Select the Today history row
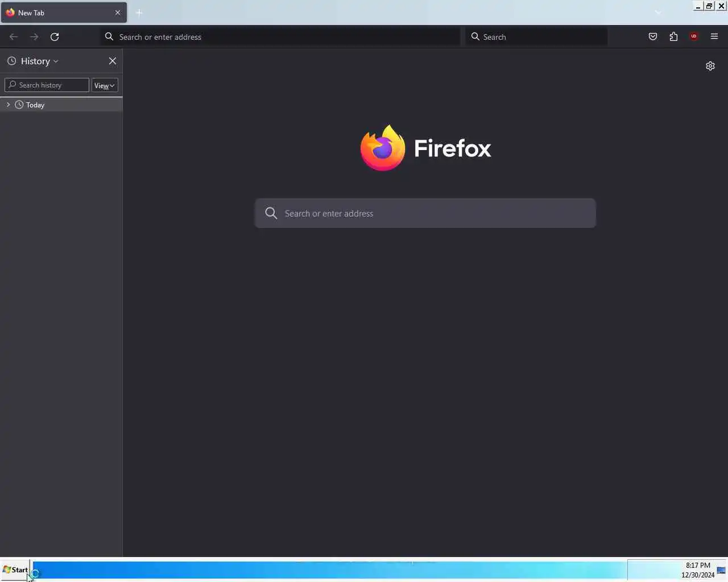This screenshot has width=728, height=582. pos(61,105)
